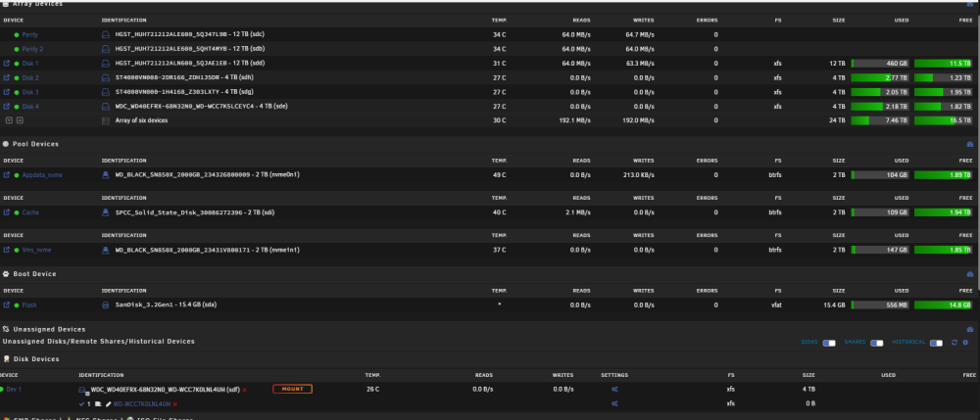This screenshot has width=980, height=420.
Task: Open Unassigned Devices settings gear
Action: [x=965, y=343]
